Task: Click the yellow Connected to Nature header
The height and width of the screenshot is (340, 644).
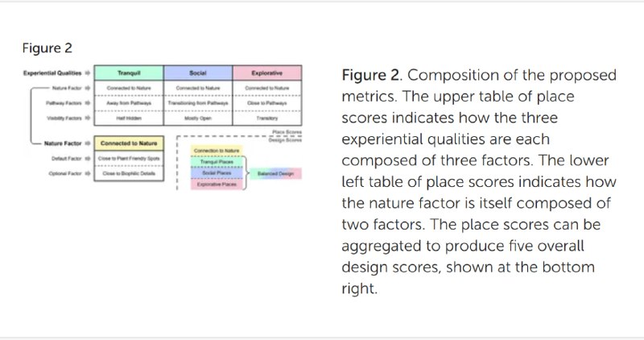Action: (129, 143)
